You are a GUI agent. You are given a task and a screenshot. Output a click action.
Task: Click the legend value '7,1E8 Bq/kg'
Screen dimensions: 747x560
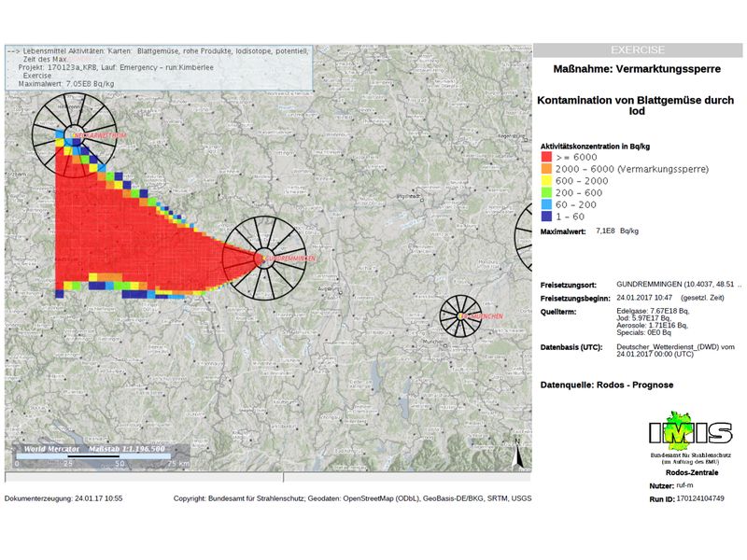pos(617,231)
